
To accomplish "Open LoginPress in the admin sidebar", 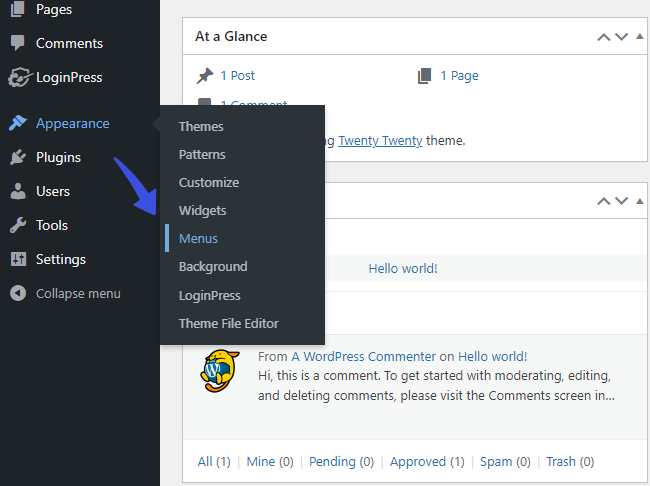I will 69,77.
